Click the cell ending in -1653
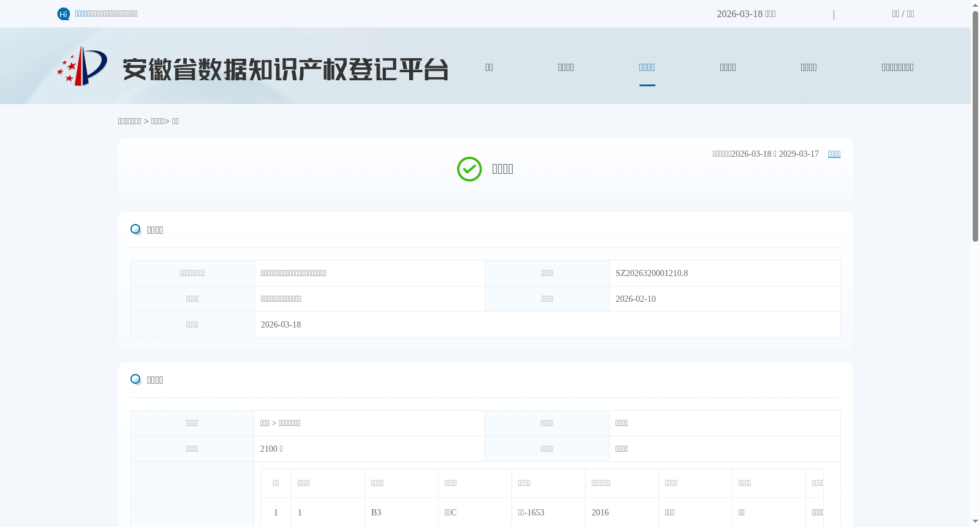Viewport: 980px width, 527px height. pyautogui.click(x=548, y=513)
